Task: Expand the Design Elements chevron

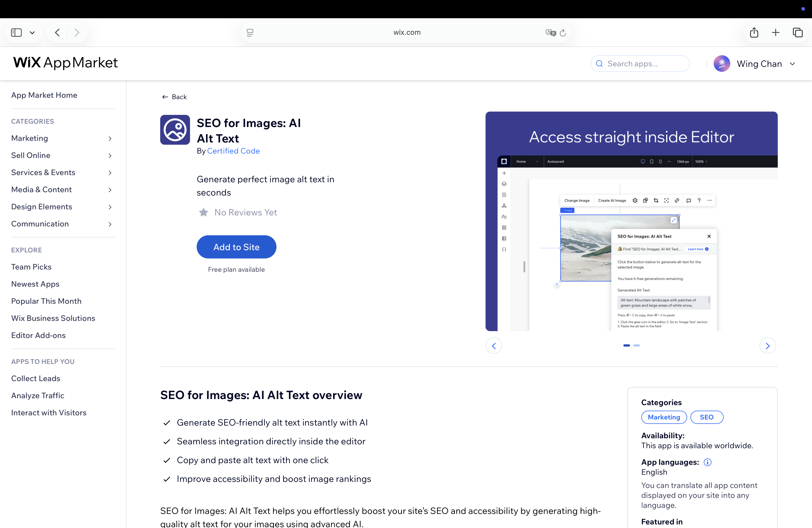Action: [110, 207]
